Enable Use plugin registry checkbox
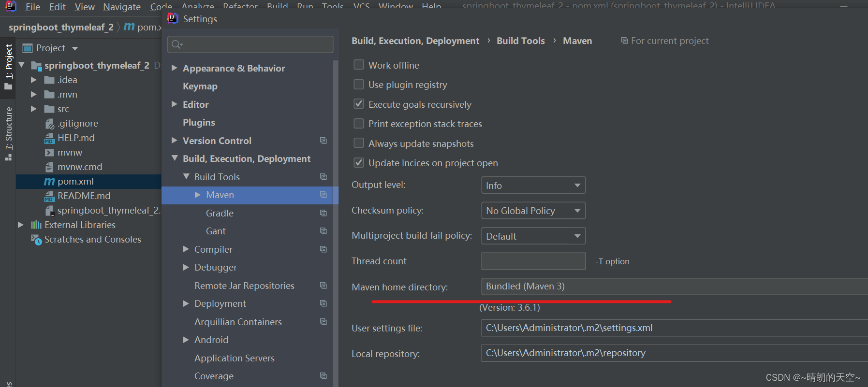The image size is (868, 387). [359, 85]
